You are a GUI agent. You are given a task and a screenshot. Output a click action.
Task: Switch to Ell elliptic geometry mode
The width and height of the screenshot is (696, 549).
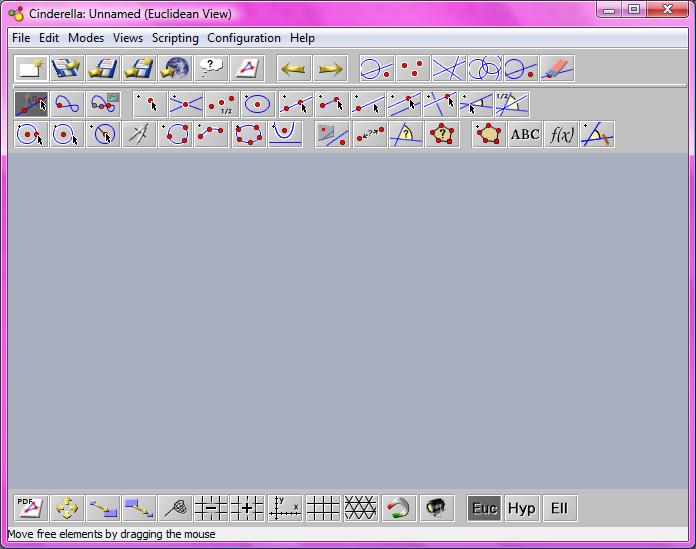(559, 508)
